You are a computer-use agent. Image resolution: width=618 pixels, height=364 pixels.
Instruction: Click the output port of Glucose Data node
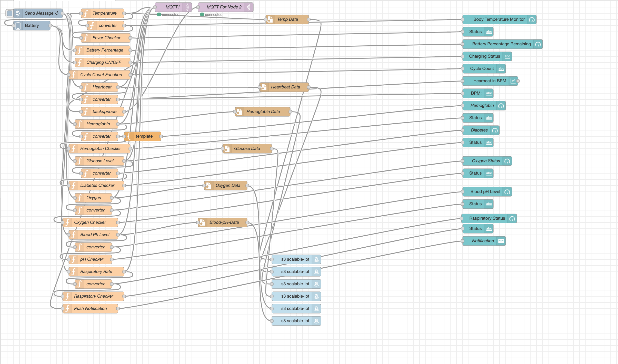tap(272, 149)
